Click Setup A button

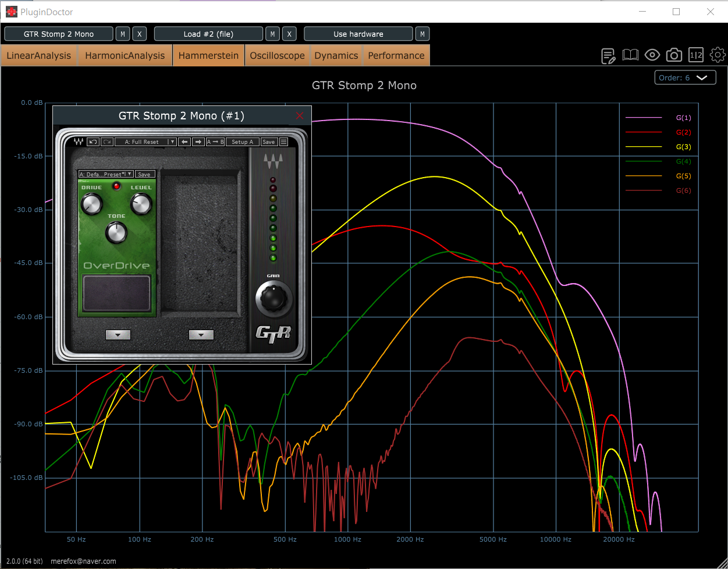(243, 142)
